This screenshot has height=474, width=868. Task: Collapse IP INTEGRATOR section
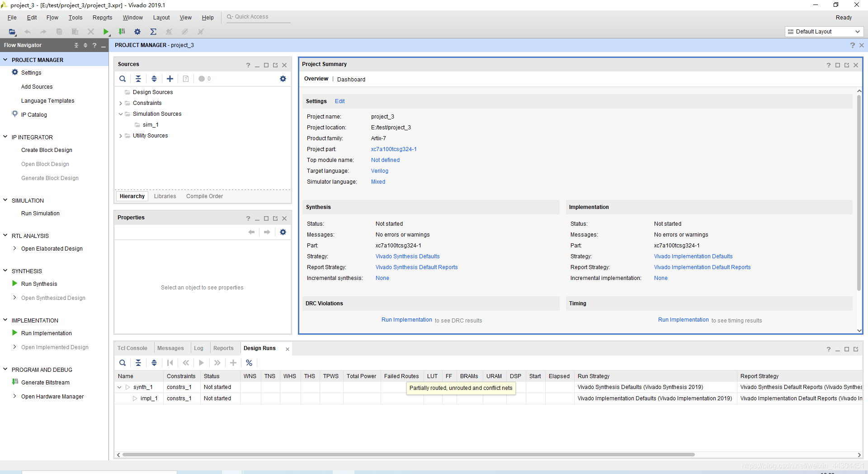point(5,137)
